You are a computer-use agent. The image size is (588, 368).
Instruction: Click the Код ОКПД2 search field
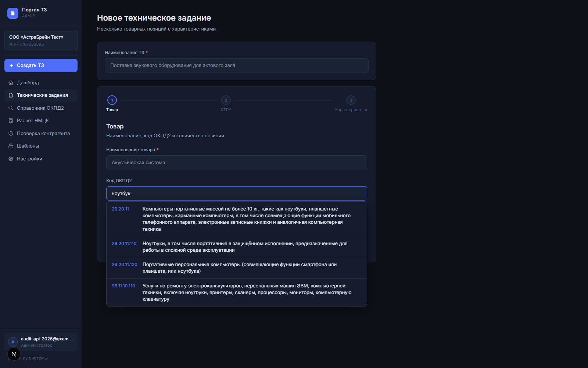pos(237,194)
